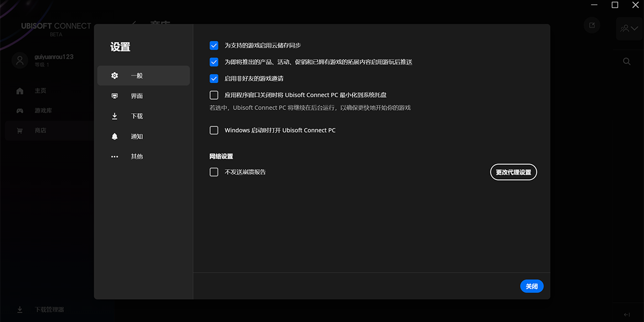Open 主页 in the main sidebar
This screenshot has width=644, height=322.
pos(40,91)
